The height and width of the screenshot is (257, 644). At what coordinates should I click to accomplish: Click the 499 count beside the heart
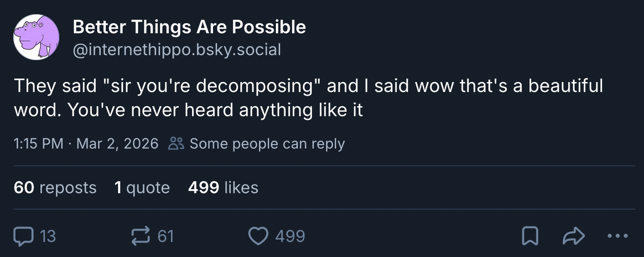point(290,236)
